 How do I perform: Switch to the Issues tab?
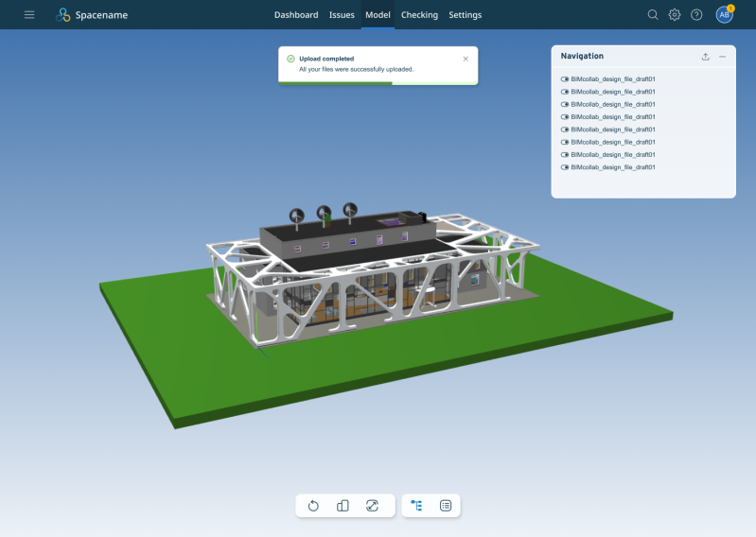pyautogui.click(x=342, y=15)
